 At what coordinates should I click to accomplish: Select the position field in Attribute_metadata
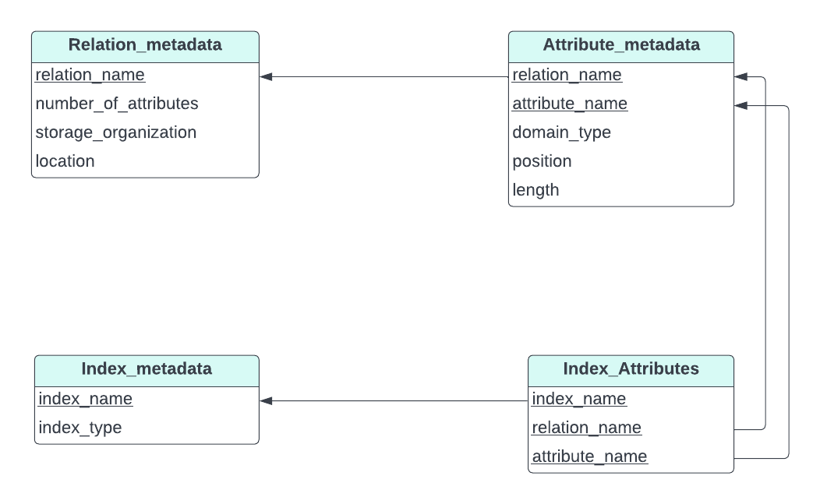pos(542,161)
